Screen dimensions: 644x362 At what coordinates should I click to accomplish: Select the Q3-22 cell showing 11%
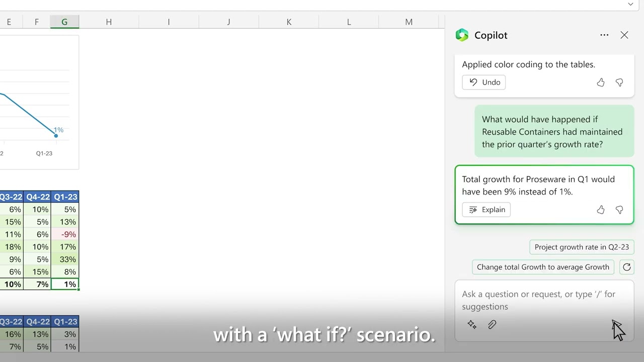pyautogui.click(x=12, y=234)
